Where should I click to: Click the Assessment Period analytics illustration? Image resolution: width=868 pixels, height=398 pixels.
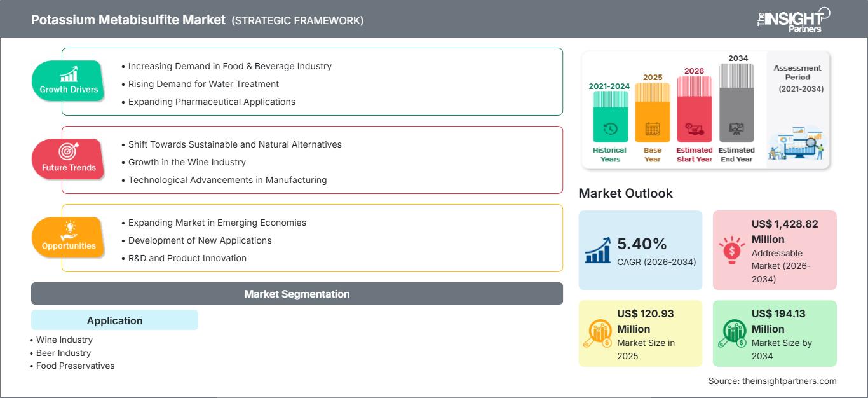[x=797, y=144]
